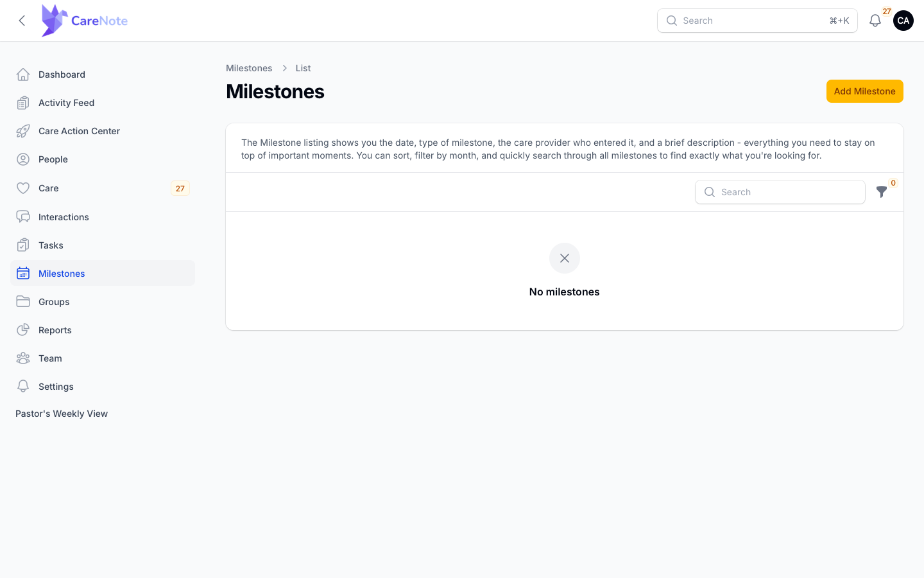Focus the milestones table Search box
The image size is (924, 578).
pyautogui.click(x=780, y=192)
